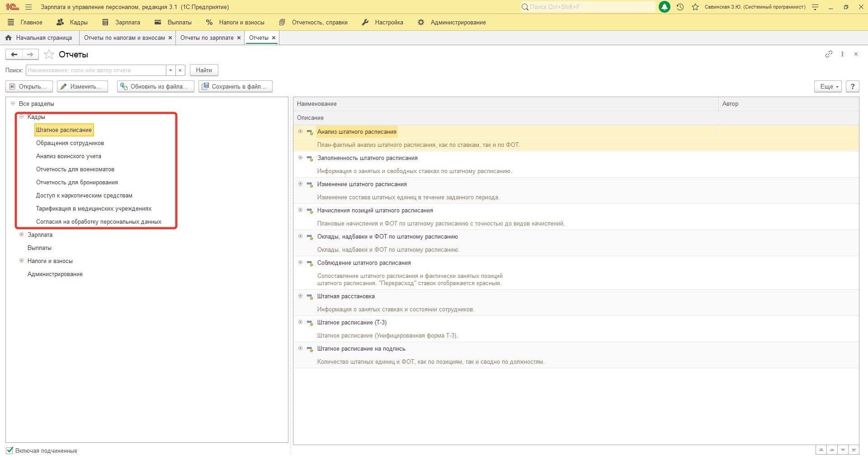Collapse the Все разделы tree node
This screenshot has width=868, height=460.
[13, 103]
